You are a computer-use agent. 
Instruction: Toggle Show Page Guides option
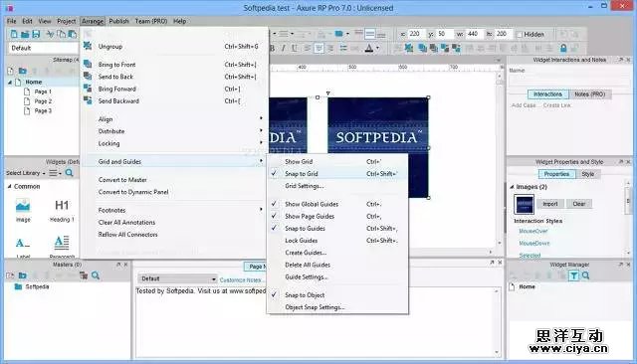[337, 216]
